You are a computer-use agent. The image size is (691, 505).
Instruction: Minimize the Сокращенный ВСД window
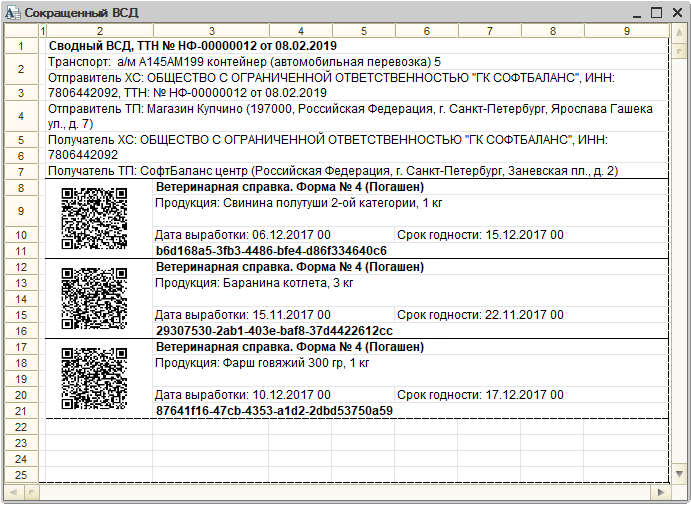(x=636, y=13)
